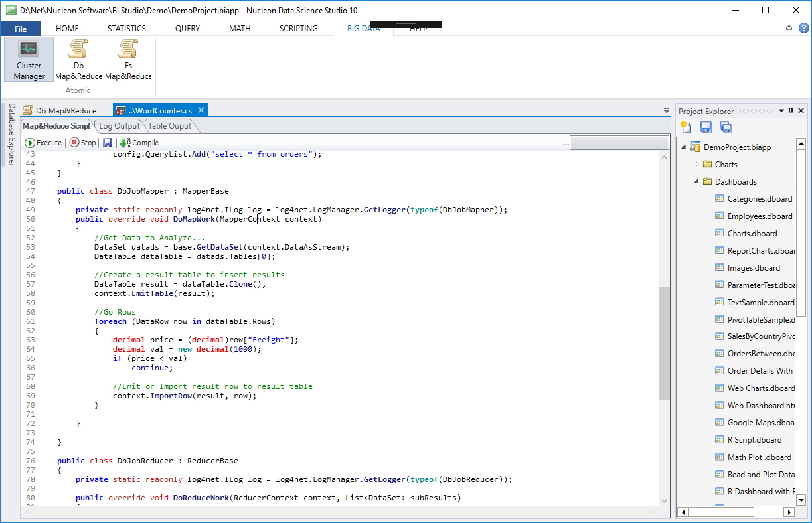Viewport: 812px width, 523px height.
Task: Close the Project Explorer panel
Action: (801, 111)
